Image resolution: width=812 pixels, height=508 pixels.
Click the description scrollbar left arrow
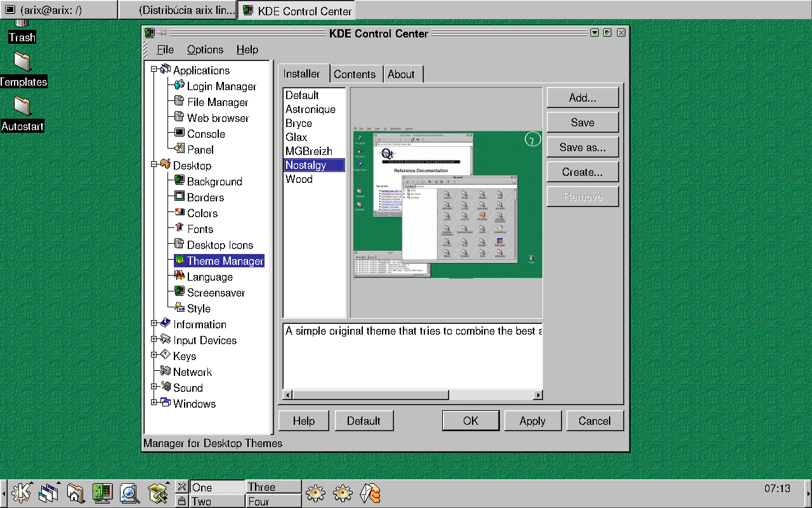287,395
